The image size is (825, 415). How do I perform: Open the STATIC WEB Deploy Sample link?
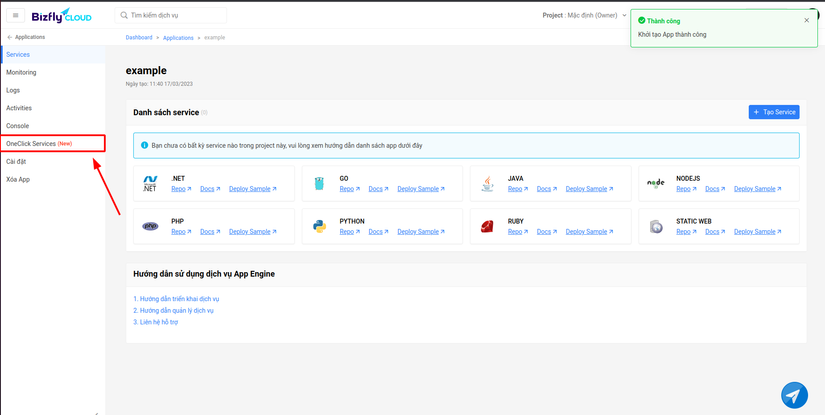pyautogui.click(x=758, y=232)
